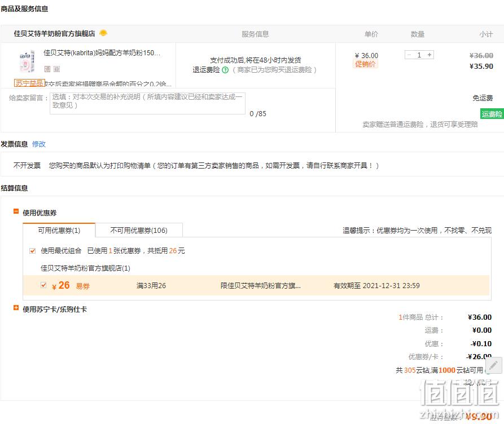Toggle the 使用最优组合 checkbox
The image size is (504, 424).
(33, 251)
